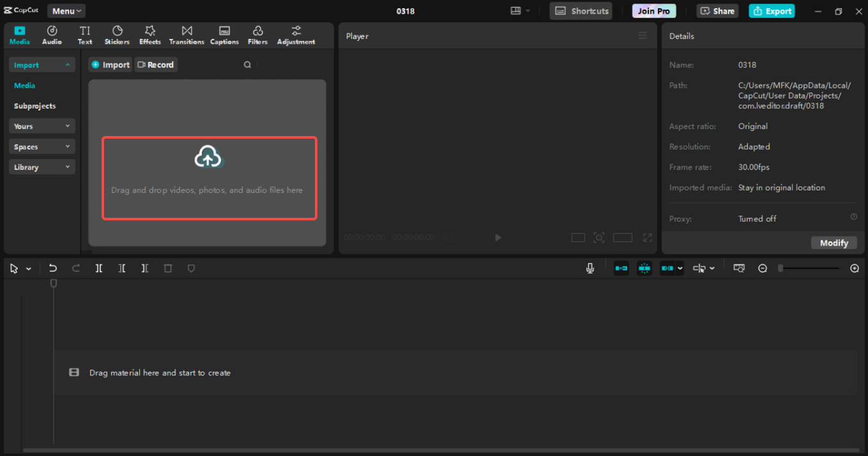The image size is (868, 456).
Task: Click the Resolution value Adapted
Action: coord(754,147)
